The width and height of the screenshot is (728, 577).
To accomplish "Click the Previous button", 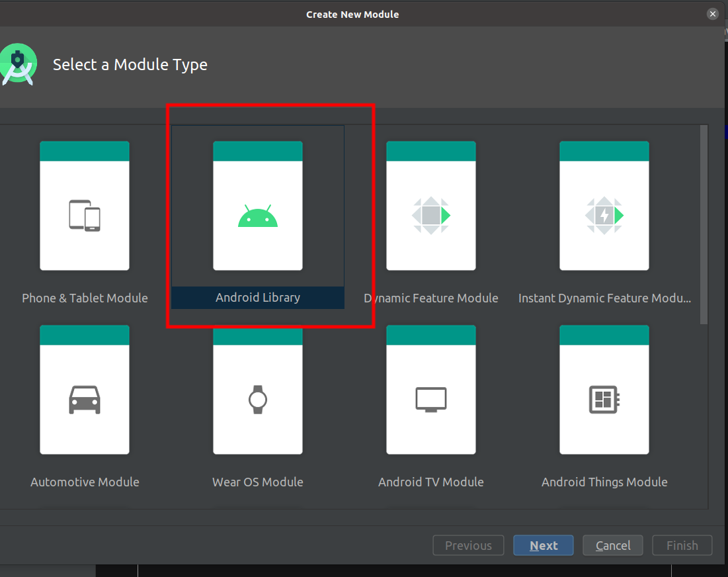I will coord(468,545).
